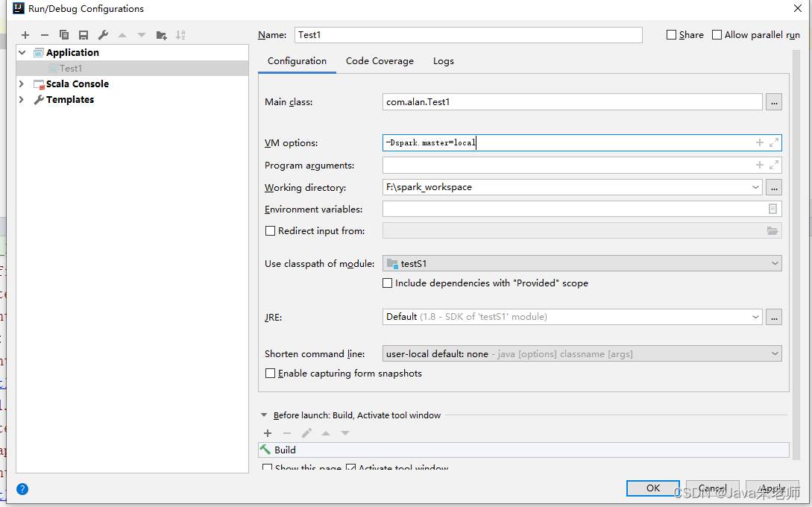Open the Use classpath of module dropdown
The image size is (812, 507).
pos(582,264)
